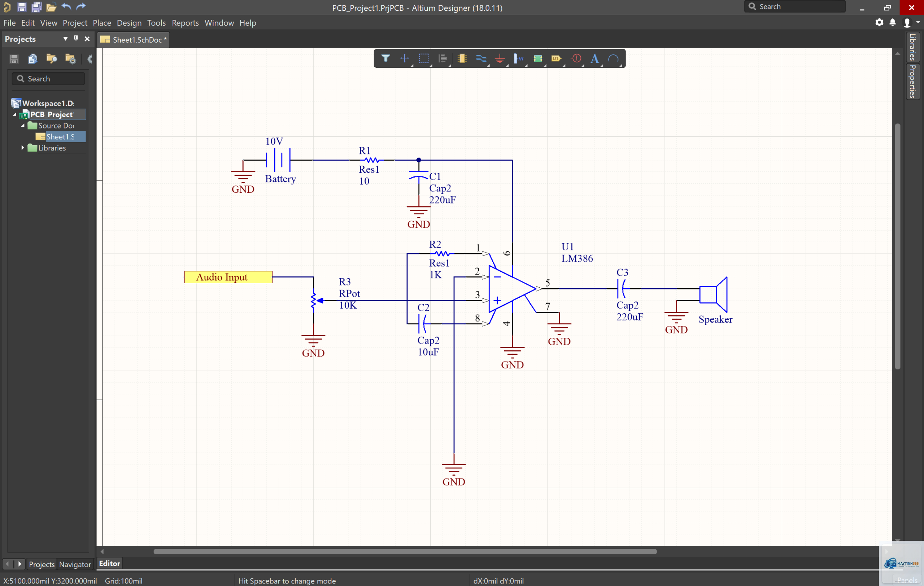Close the Projects panel
The width and height of the screenshot is (924, 586).
coord(87,39)
